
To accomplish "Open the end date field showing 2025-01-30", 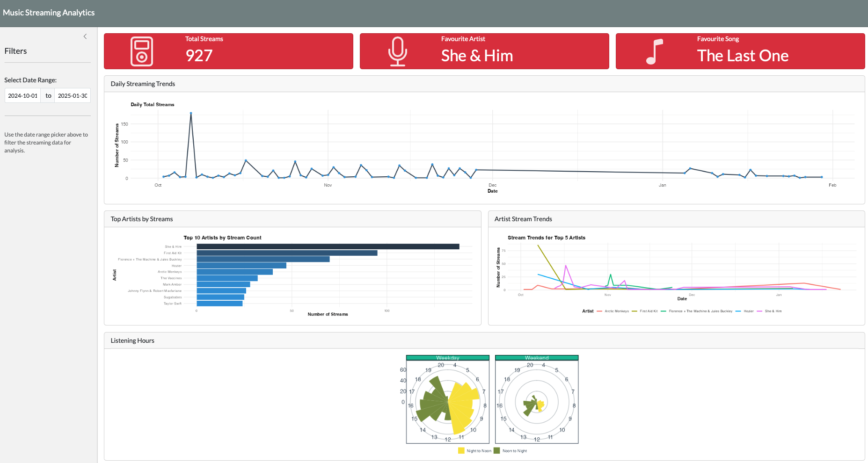I will [73, 95].
